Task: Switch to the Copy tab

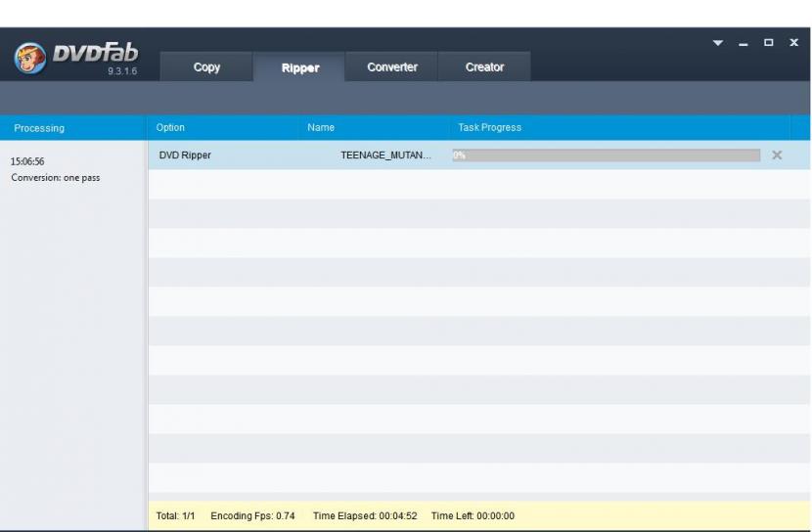Action: pyautogui.click(x=206, y=66)
